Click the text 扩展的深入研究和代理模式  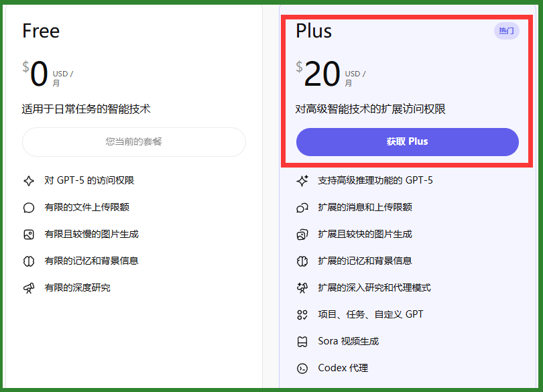point(374,287)
